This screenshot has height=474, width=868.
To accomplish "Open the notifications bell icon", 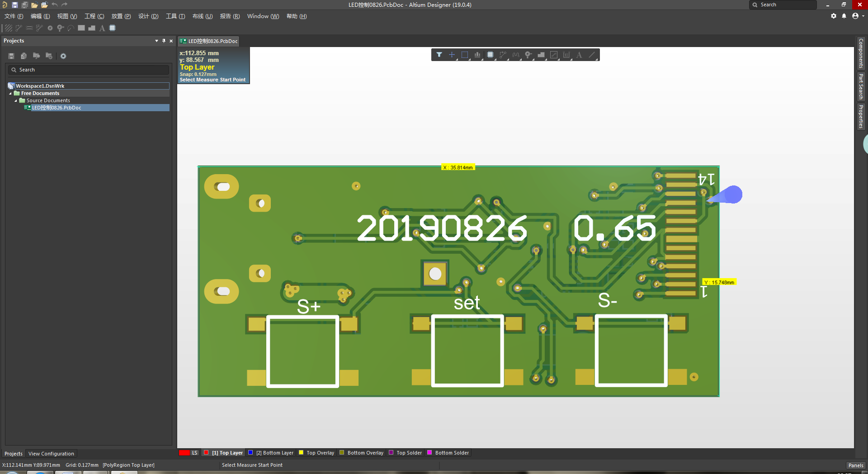I will pyautogui.click(x=844, y=16).
